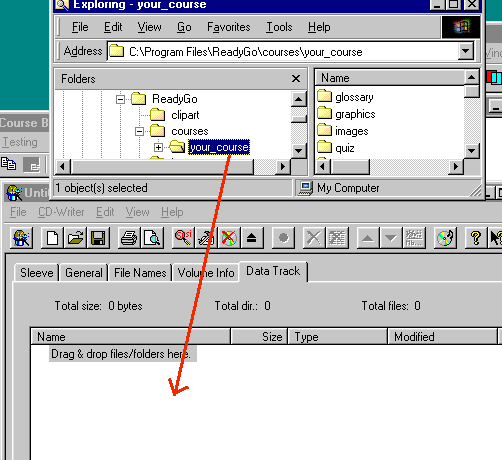Close the Folders pane with X
The width and height of the screenshot is (502, 460).
click(296, 79)
